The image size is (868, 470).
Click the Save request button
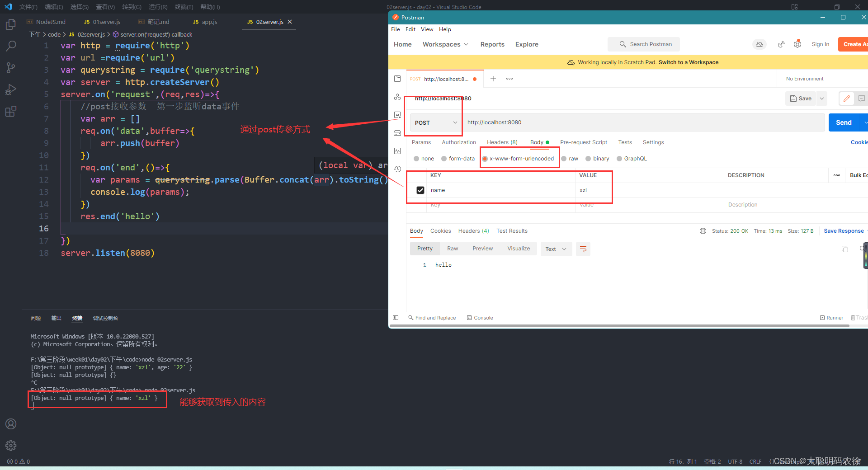(x=801, y=99)
